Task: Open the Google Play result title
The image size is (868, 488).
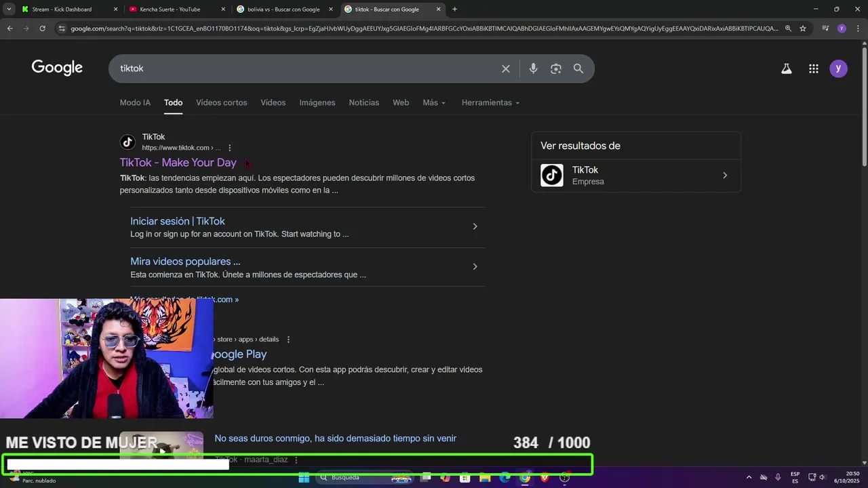Action: tap(240, 354)
